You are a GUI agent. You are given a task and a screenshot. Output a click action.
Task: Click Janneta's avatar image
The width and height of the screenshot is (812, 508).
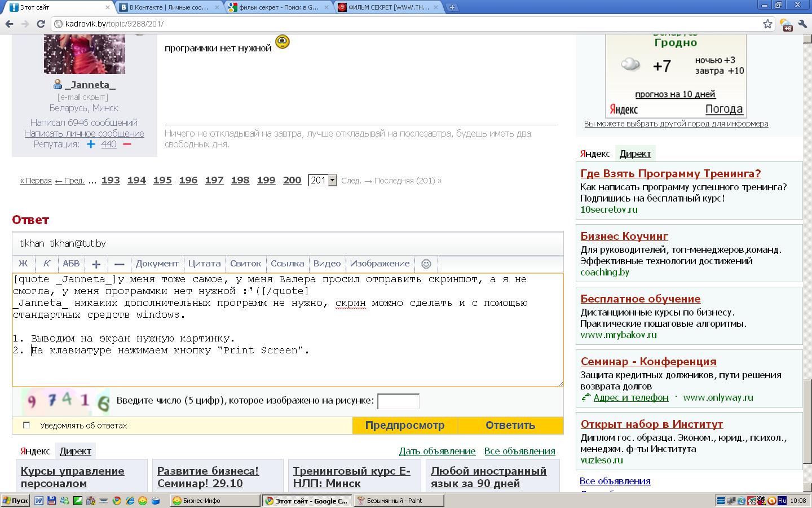[85, 54]
